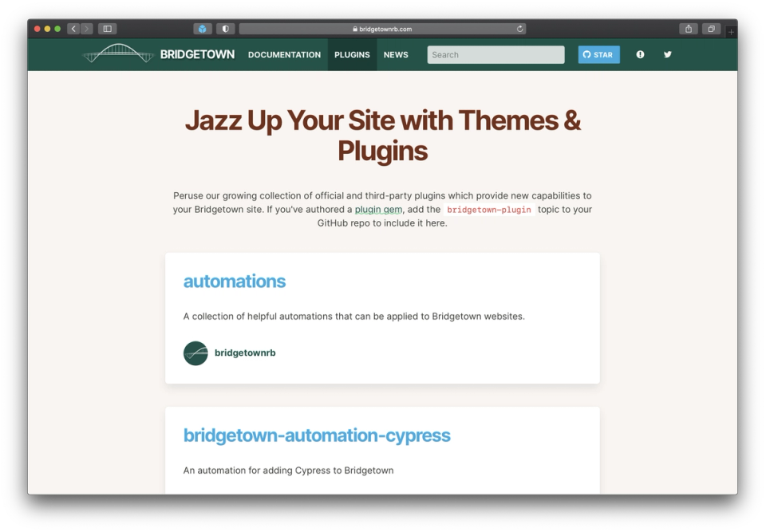Select the PLUGINS nav item
The width and height of the screenshot is (766, 532).
coord(352,55)
